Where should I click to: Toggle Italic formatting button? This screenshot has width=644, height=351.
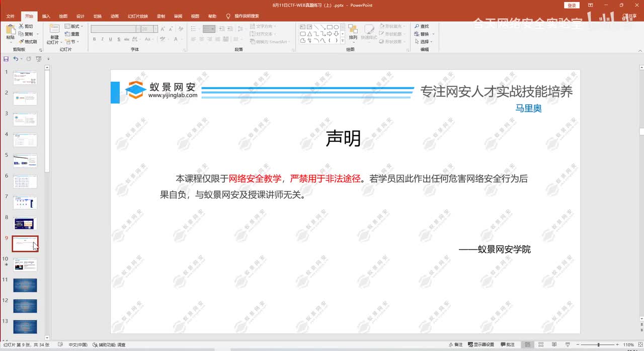102,39
